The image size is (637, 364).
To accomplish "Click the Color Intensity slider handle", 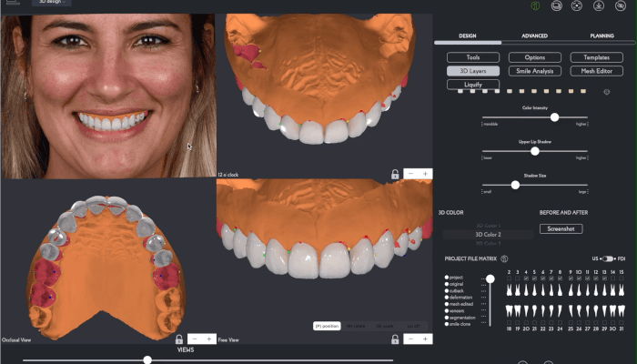I will point(554,117).
